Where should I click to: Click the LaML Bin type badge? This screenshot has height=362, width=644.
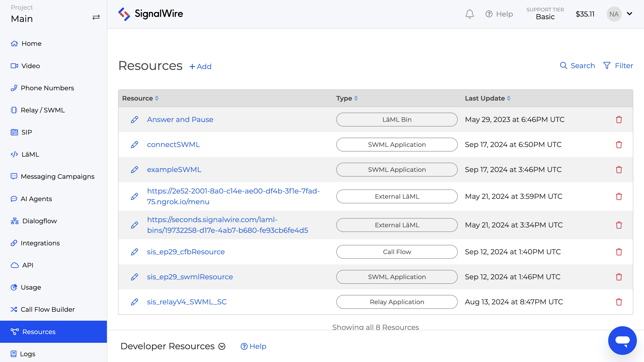point(397,120)
